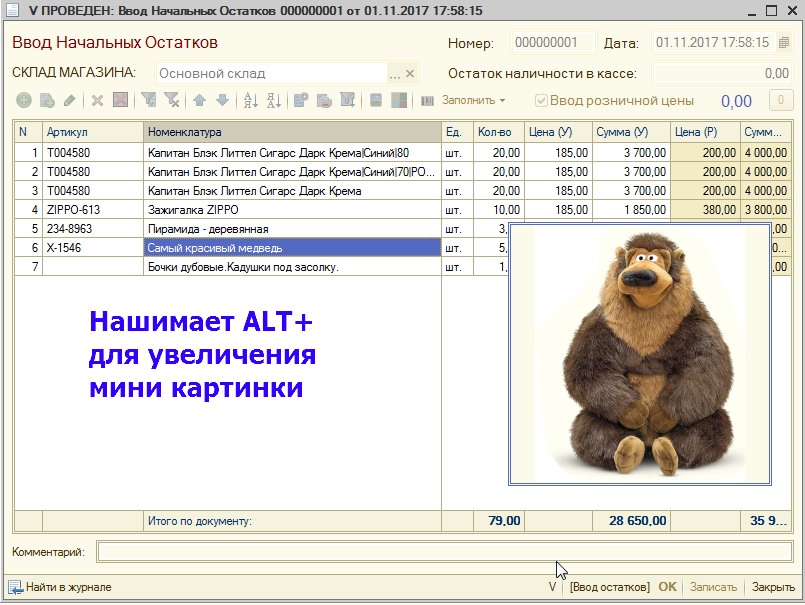This screenshot has height=605, width=805.
Task: Click into the Комментарий input field
Action: click(445, 552)
